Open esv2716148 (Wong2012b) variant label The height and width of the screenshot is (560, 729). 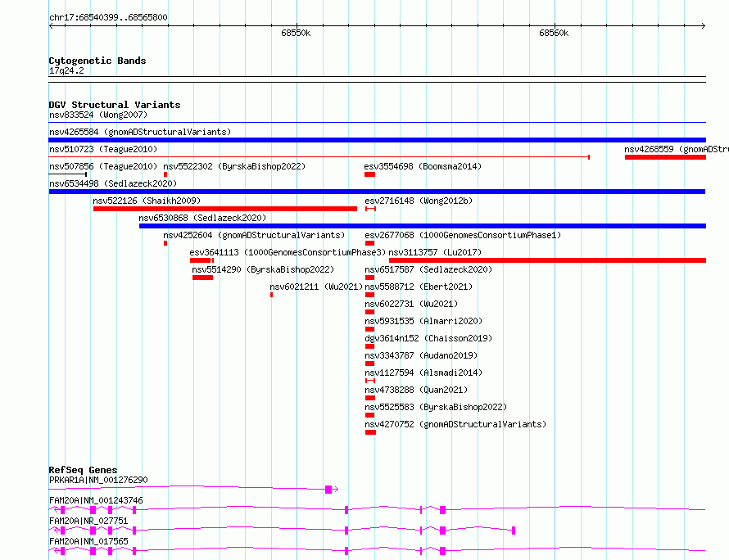(419, 201)
